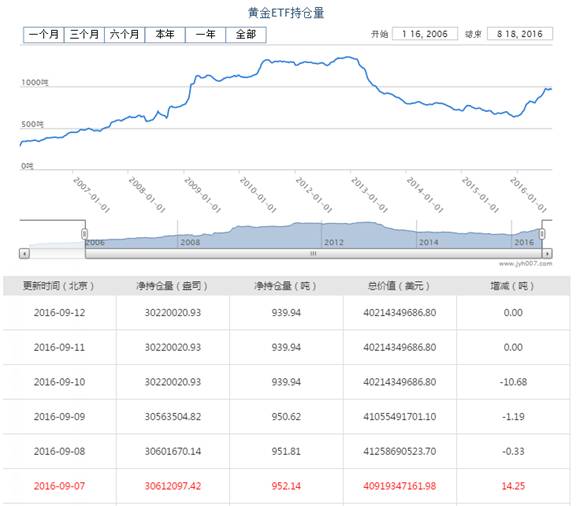576x506 pixels.
Task: Click the red tonnage value 952.14
Action: pos(286,486)
